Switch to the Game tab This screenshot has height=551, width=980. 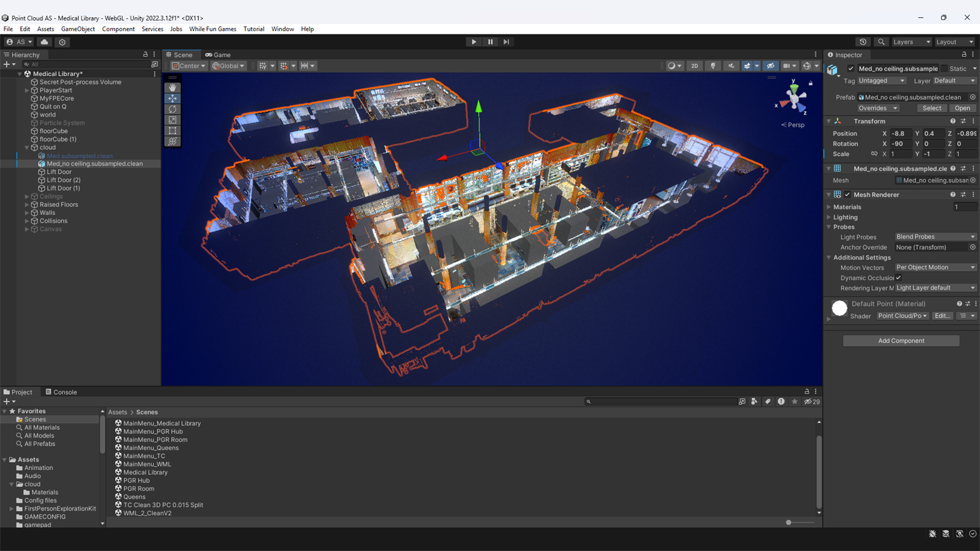[218, 54]
